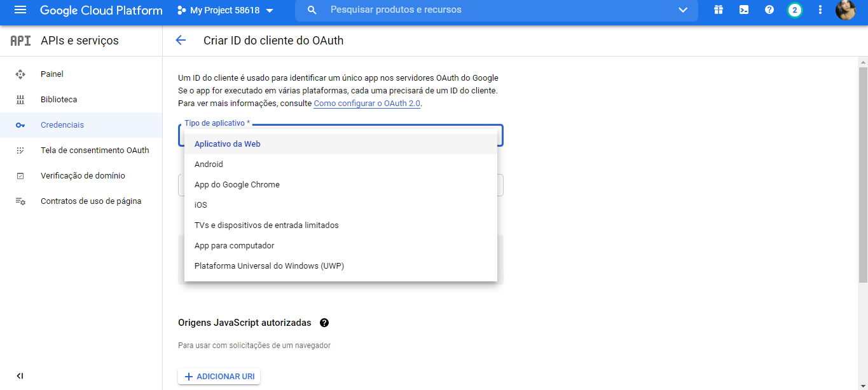Open the help question mark icon

pos(769,10)
